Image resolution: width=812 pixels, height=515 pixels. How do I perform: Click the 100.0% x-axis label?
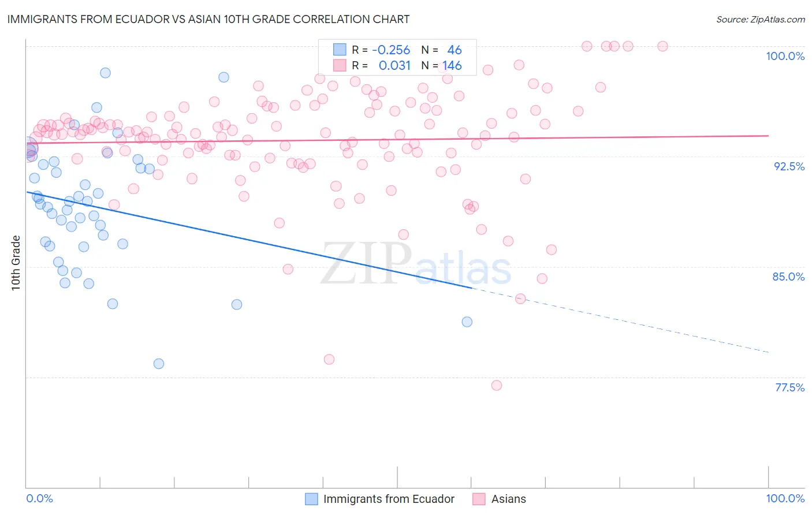[785, 498]
